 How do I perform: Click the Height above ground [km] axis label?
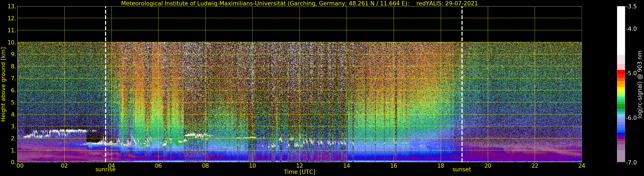3,84
